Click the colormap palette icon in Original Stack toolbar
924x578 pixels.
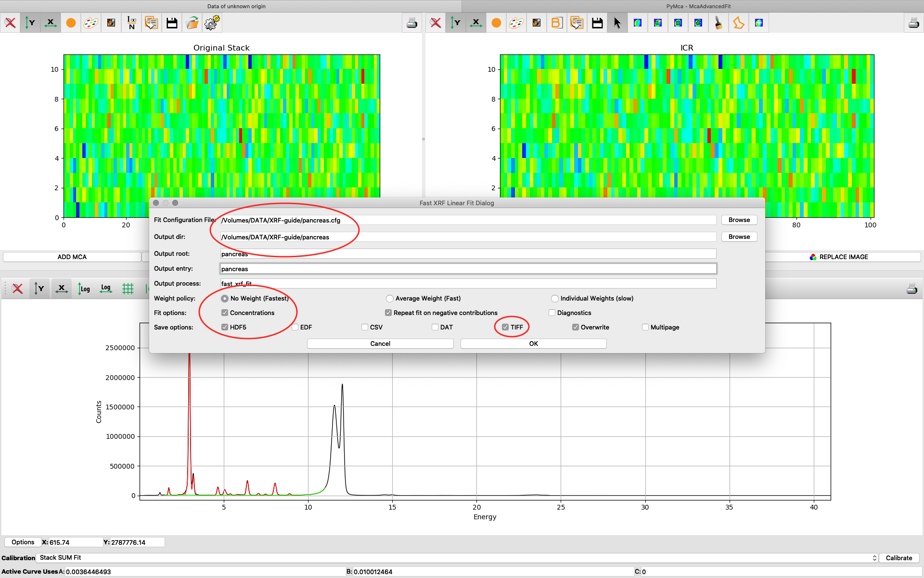pos(90,23)
